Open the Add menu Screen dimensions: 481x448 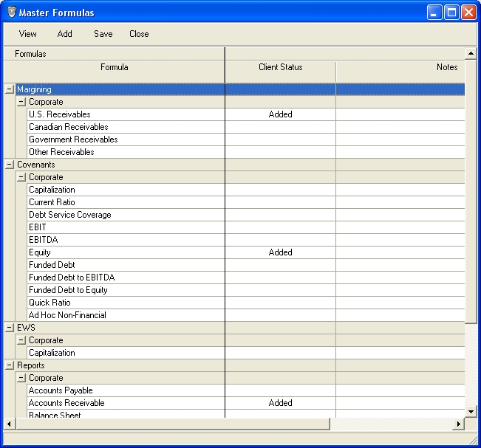(x=65, y=34)
